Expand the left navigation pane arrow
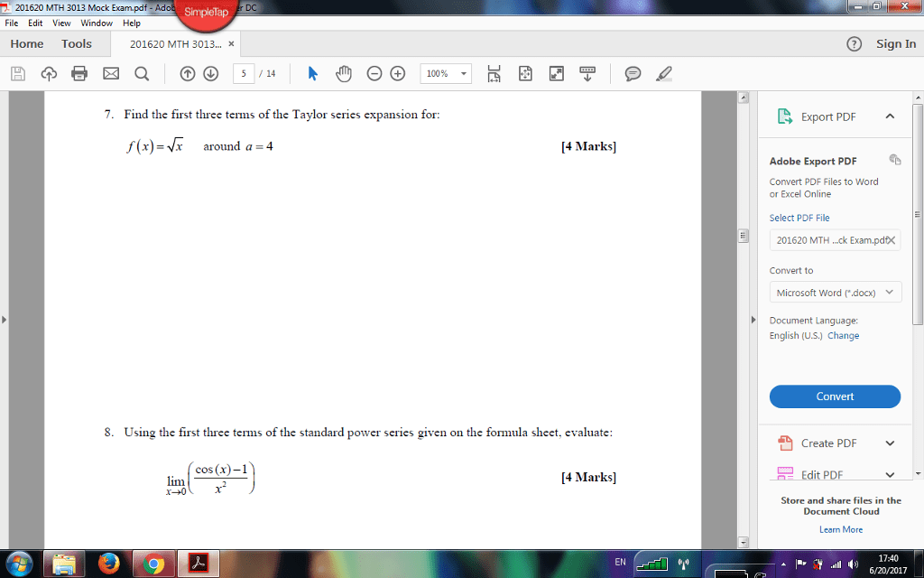The image size is (924, 578). pyautogui.click(x=5, y=320)
